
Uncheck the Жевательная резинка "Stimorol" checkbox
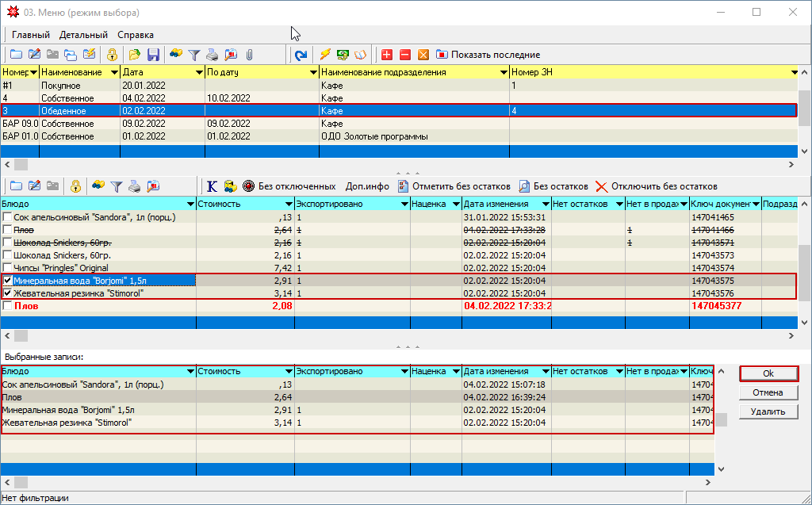(7, 293)
